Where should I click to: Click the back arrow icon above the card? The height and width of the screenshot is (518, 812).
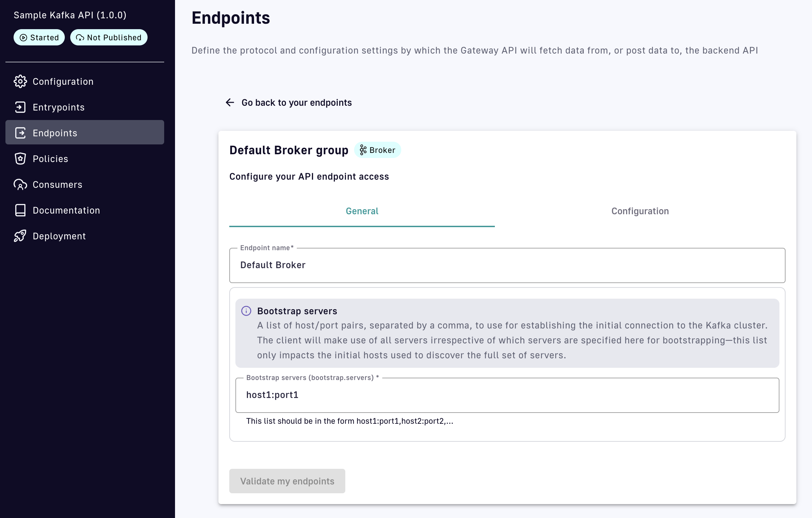[230, 102]
